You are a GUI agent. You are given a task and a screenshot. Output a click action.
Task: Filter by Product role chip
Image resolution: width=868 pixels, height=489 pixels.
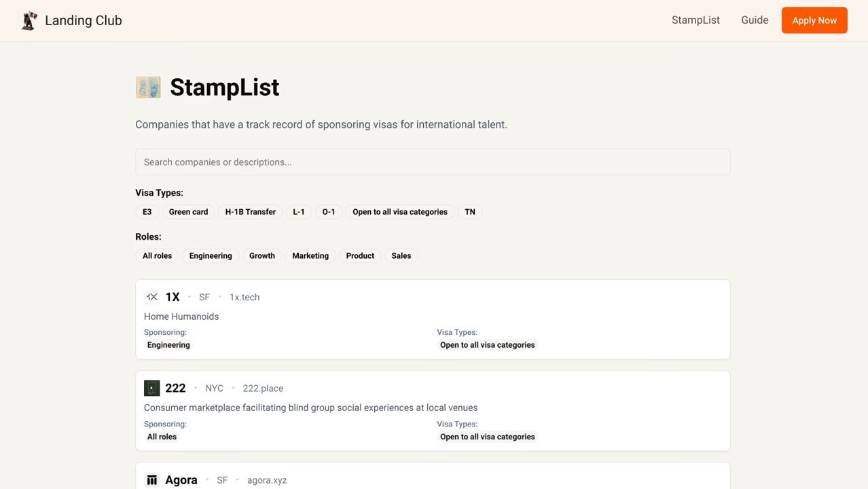[360, 256]
